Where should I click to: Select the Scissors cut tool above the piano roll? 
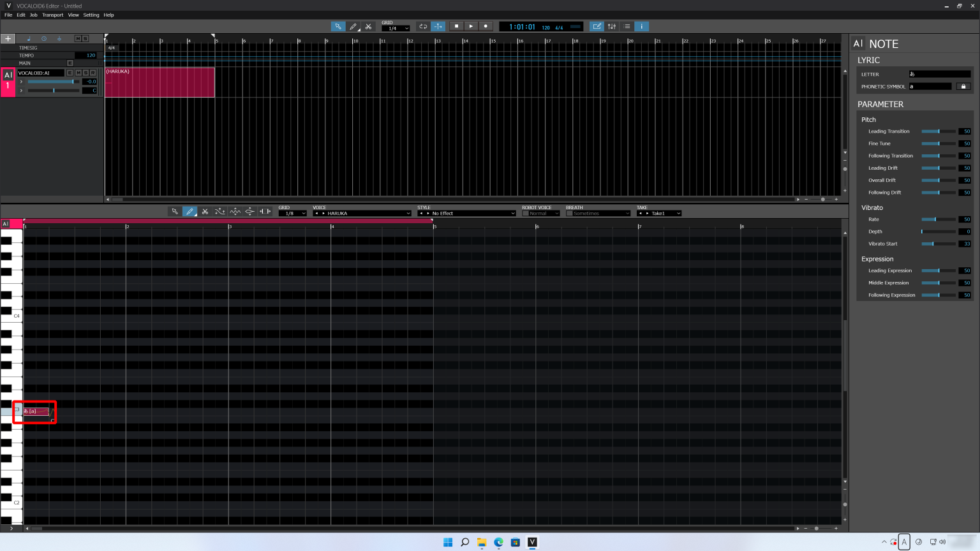[205, 211]
